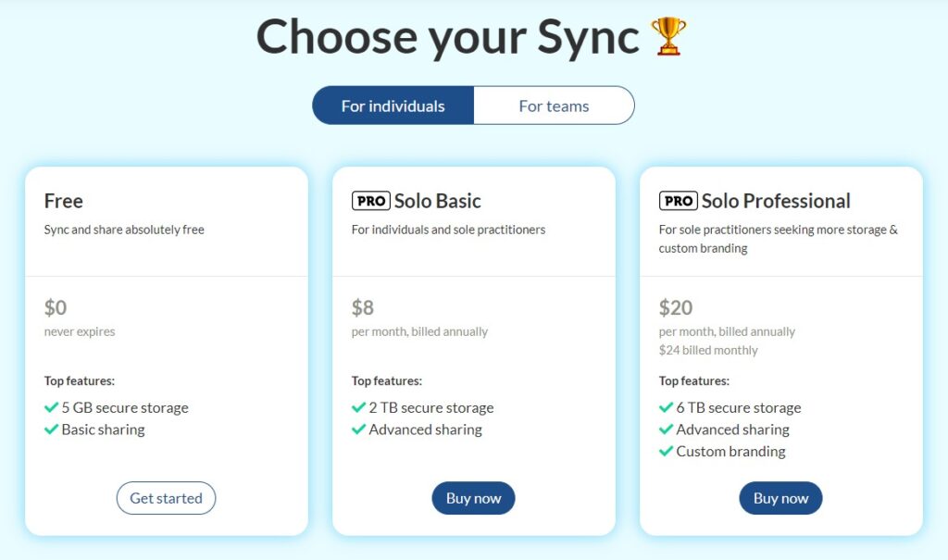
Task: Click the Free plan title
Action: [64, 201]
